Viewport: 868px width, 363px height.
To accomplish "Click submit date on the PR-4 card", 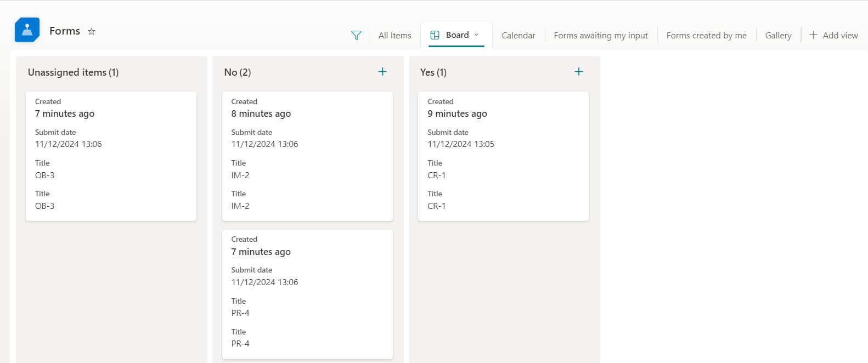I will (x=264, y=282).
